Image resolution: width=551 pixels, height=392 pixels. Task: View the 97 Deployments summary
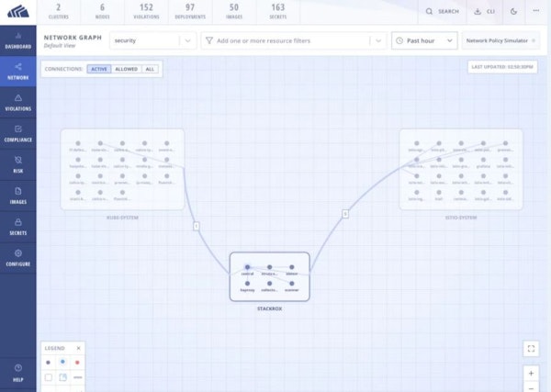[190, 11]
